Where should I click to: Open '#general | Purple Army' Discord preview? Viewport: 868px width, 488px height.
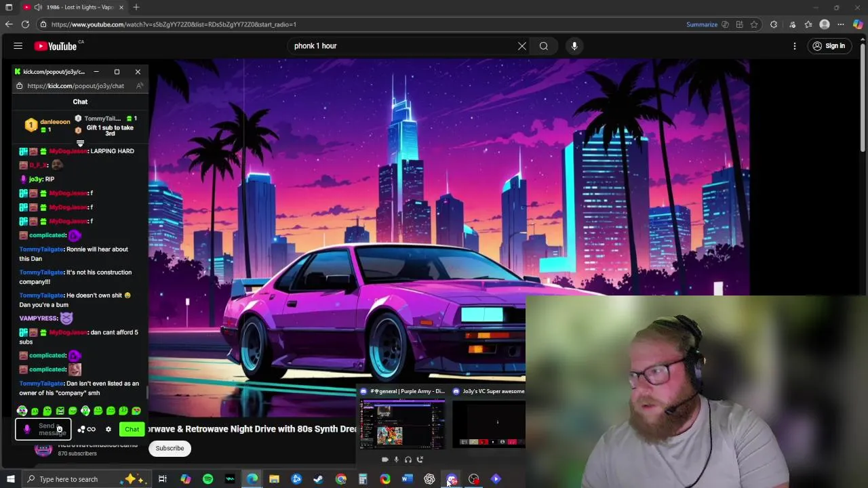point(402,418)
